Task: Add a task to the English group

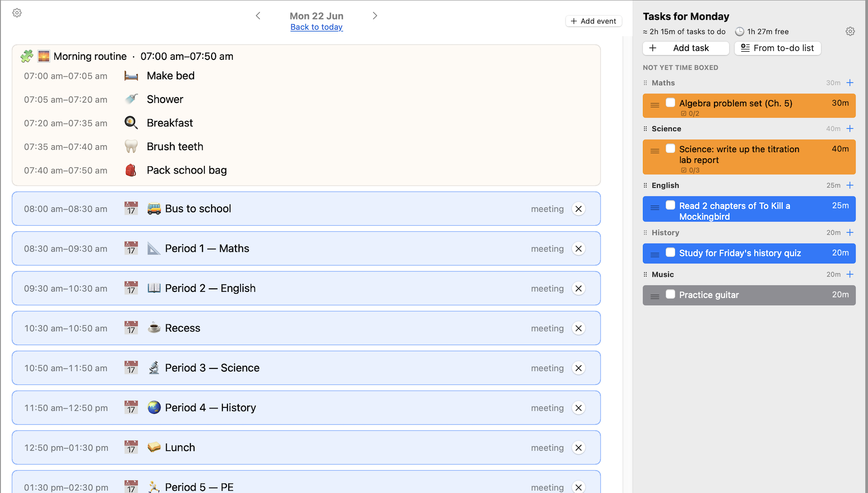Action: click(850, 185)
